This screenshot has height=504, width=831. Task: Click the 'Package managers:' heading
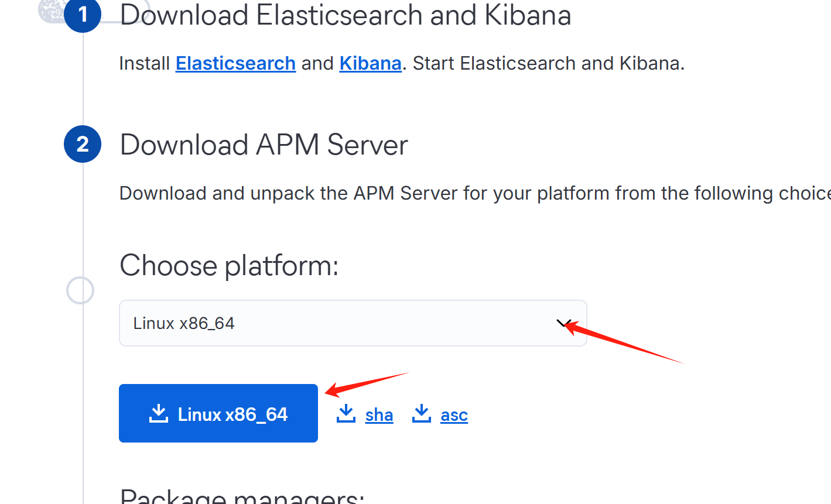tap(242, 496)
